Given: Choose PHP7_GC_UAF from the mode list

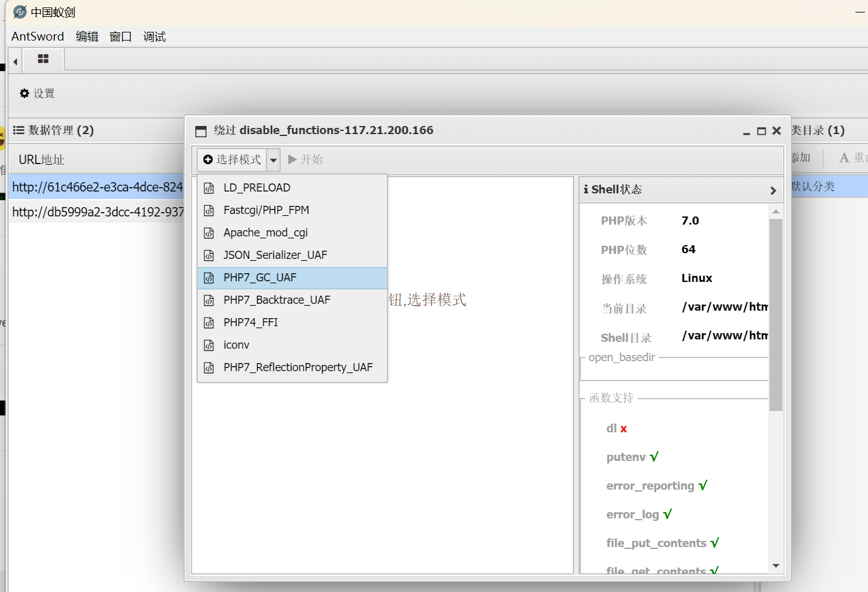Looking at the screenshot, I should [293, 278].
